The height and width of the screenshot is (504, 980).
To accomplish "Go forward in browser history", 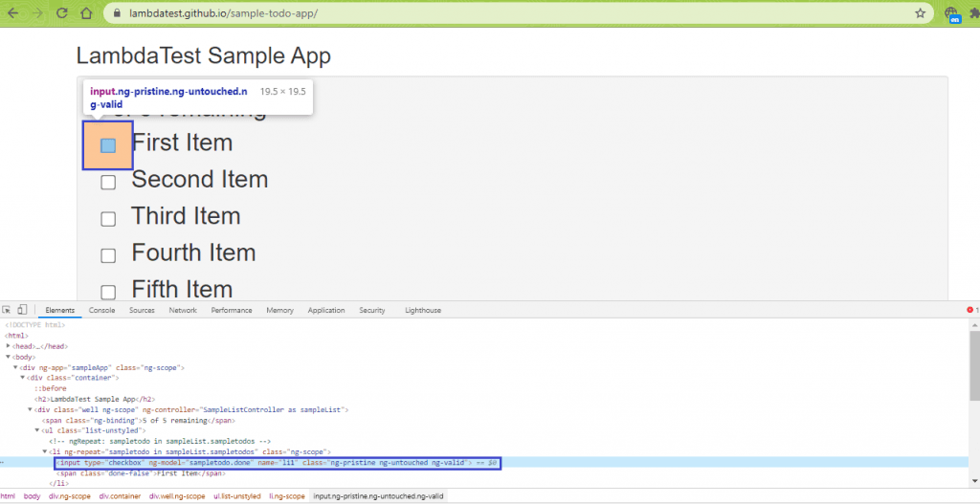I will tap(37, 13).
